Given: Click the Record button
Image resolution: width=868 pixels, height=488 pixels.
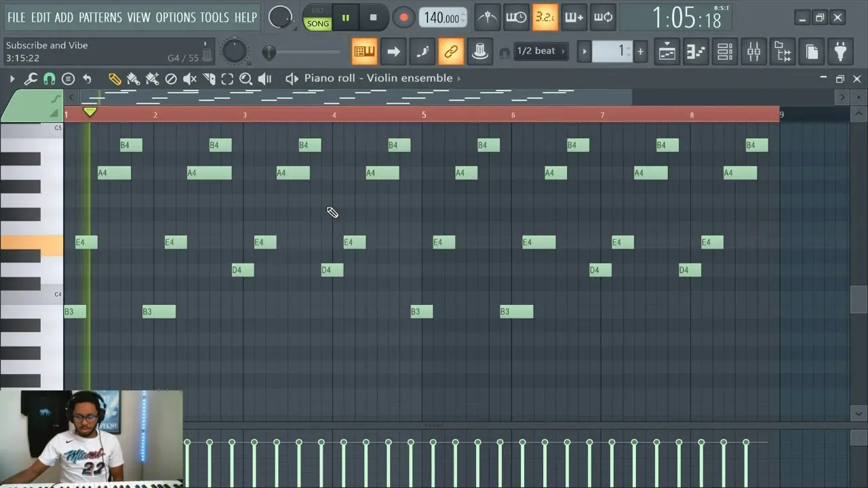Looking at the screenshot, I should pyautogui.click(x=403, y=18).
